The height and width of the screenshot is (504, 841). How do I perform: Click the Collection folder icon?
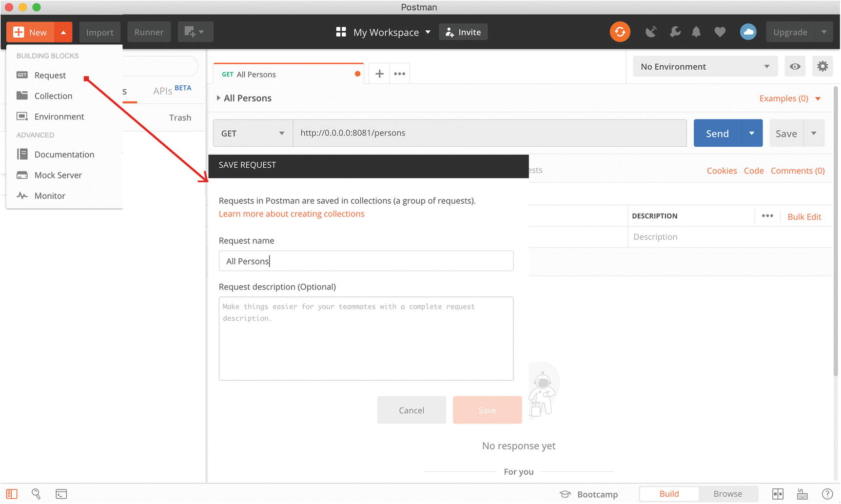(x=22, y=96)
